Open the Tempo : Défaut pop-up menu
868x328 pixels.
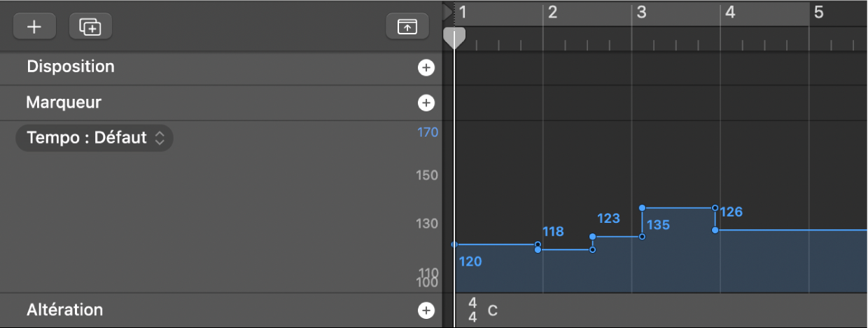pos(94,138)
